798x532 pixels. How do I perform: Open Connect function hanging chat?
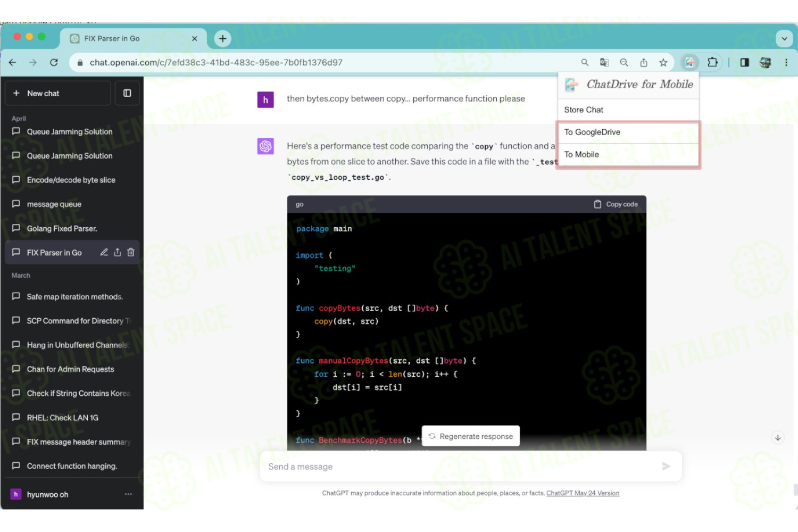(x=72, y=466)
